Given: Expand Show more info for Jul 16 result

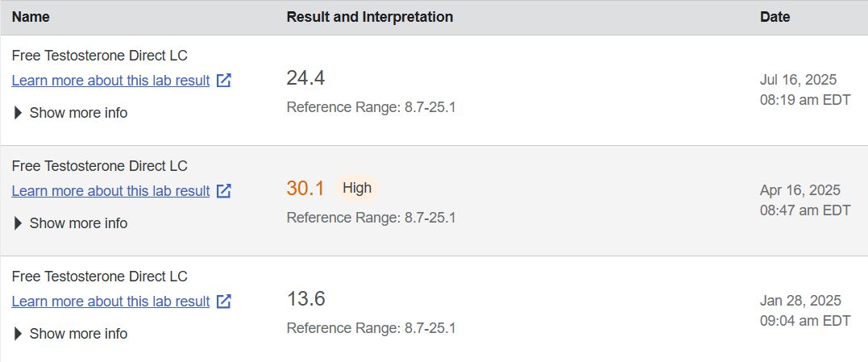Looking at the screenshot, I should (70, 113).
